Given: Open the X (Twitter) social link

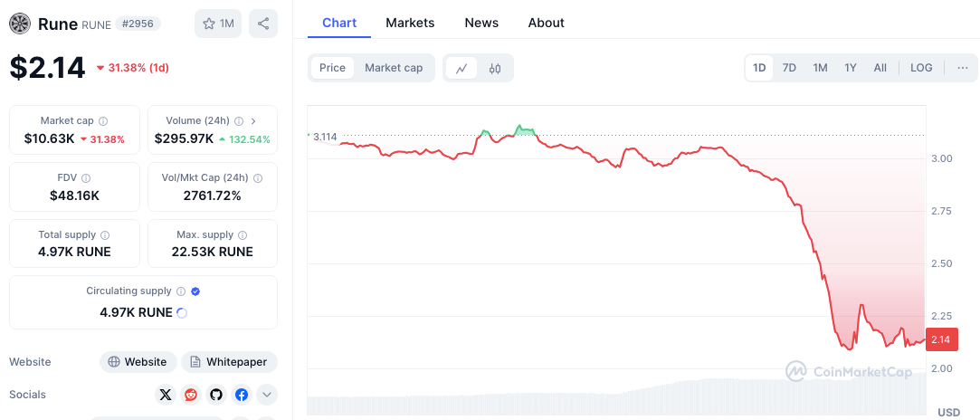Looking at the screenshot, I should tap(166, 395).
